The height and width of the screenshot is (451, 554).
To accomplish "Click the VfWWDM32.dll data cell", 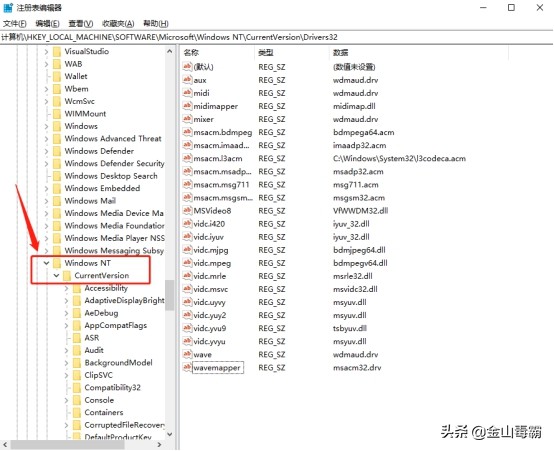I will [360, 211].
